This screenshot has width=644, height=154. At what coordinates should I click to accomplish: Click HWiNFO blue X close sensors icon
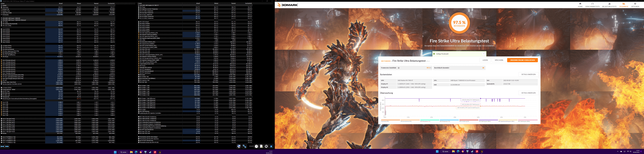[x=271, y=146]
